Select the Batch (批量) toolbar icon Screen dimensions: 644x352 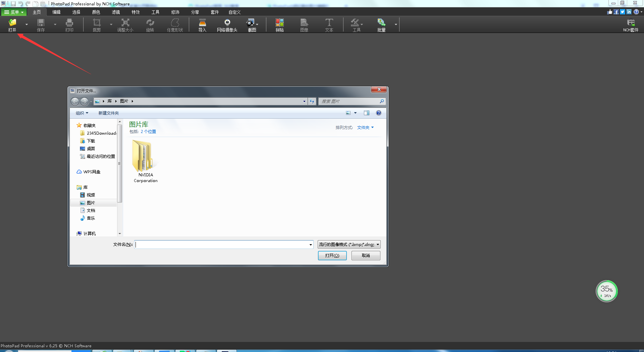point(381,23)
